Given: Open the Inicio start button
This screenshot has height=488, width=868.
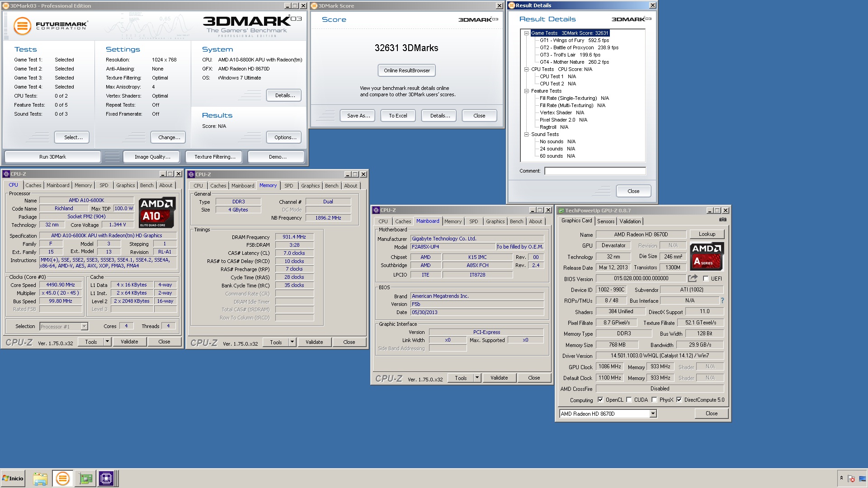Looking at the screenshot, I should 13,478.
